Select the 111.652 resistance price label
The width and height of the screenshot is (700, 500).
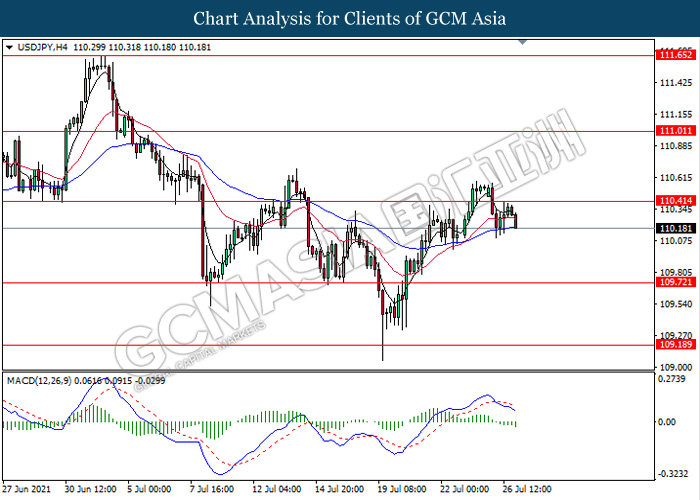coord(675,55)
